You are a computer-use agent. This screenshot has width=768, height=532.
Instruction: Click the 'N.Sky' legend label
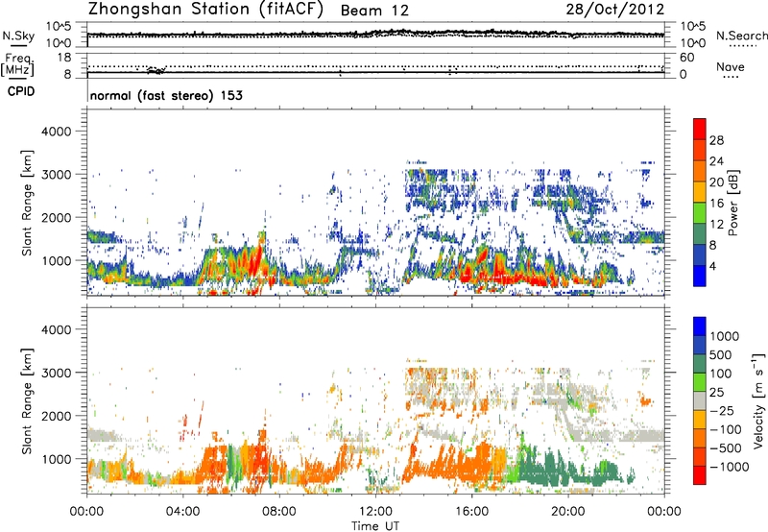pyautogui.click(x=18, y=36)
